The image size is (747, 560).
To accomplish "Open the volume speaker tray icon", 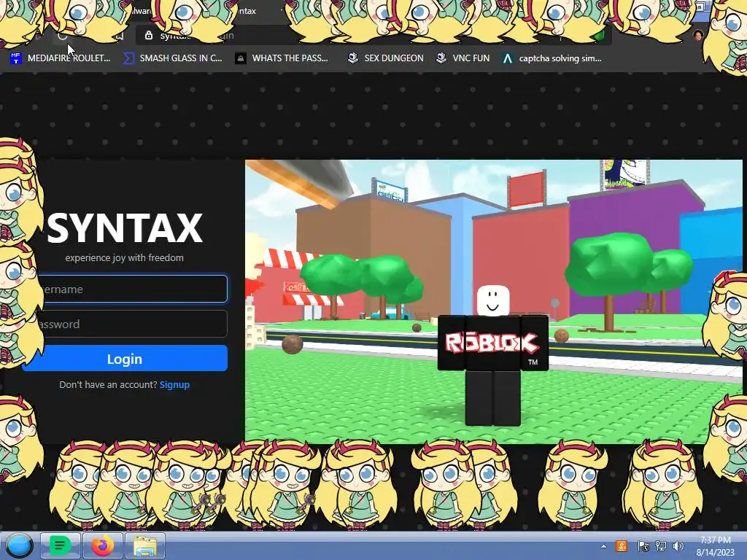I will 678,546.
